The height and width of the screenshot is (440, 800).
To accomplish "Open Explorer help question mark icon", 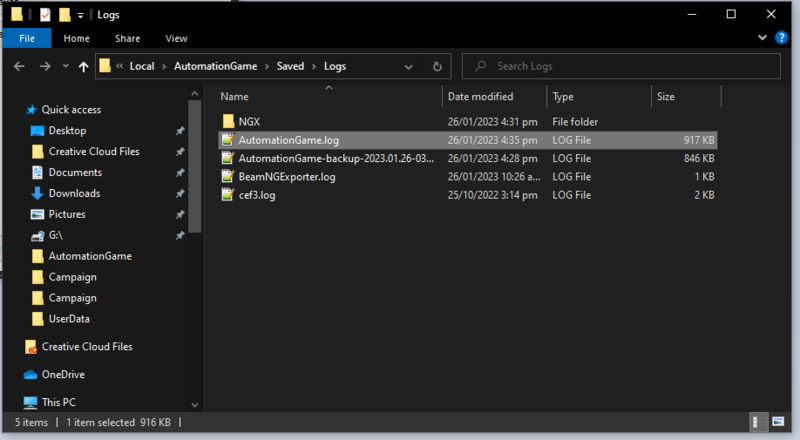I will [781, 37].
